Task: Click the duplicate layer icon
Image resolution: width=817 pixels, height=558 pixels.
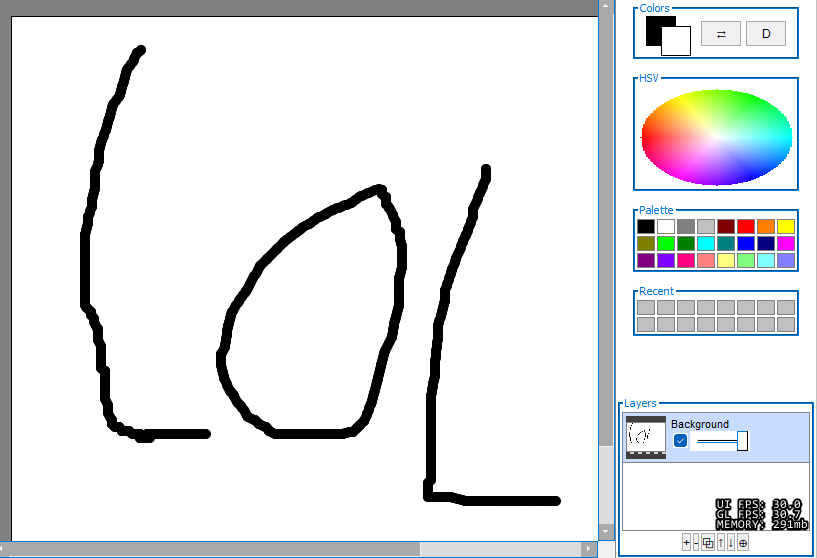Action: click(x=708, y=542)
